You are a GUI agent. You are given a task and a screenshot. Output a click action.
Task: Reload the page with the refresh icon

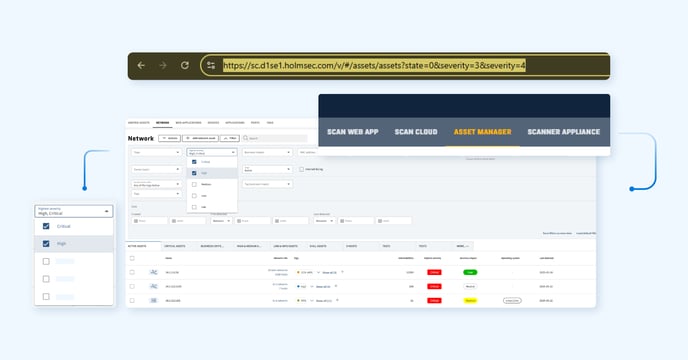(x=185, y=65)
